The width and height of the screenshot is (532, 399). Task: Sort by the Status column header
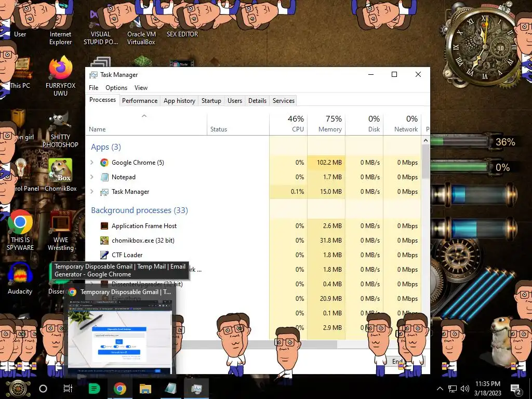point(238,124)
